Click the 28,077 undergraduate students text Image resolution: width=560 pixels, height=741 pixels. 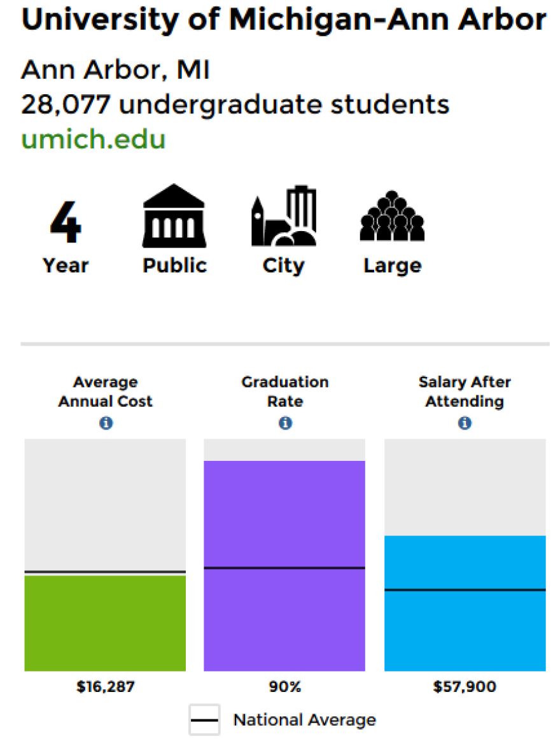(235, 104)
